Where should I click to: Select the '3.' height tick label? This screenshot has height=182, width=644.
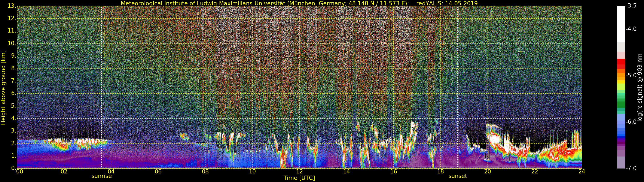pos(13,131)
